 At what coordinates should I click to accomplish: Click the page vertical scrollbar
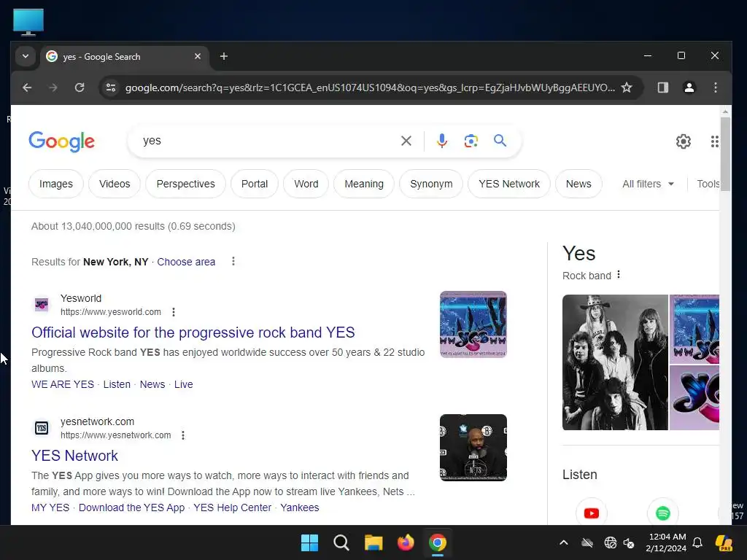point(725,155)
